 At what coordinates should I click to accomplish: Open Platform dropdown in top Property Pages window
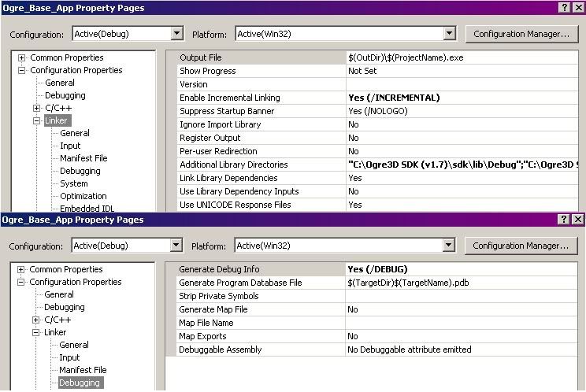[450, 34]
